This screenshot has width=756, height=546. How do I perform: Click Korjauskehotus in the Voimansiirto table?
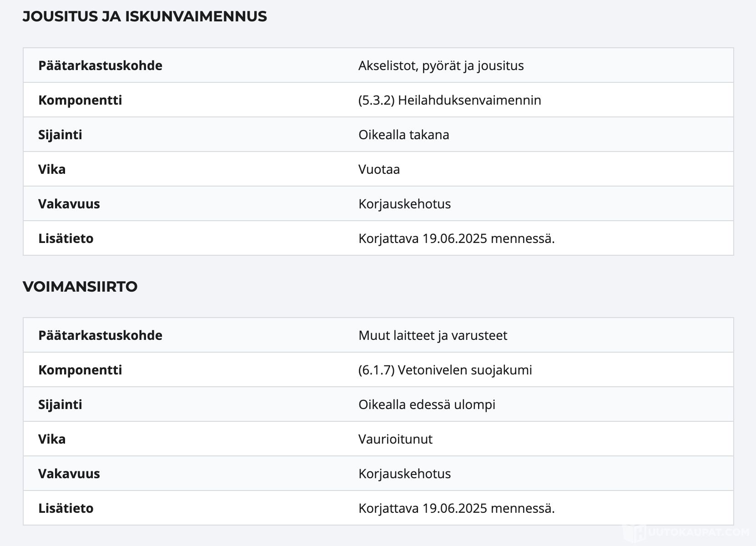pos(404,474)
